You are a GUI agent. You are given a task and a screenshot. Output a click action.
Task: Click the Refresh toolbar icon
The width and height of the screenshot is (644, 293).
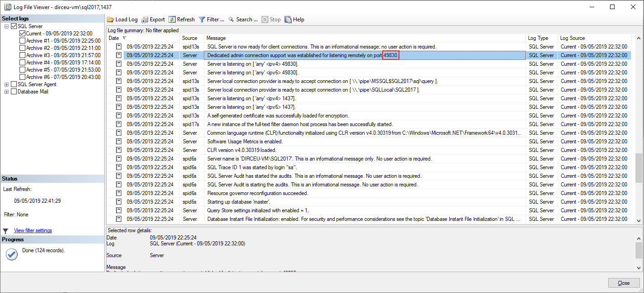172,20
